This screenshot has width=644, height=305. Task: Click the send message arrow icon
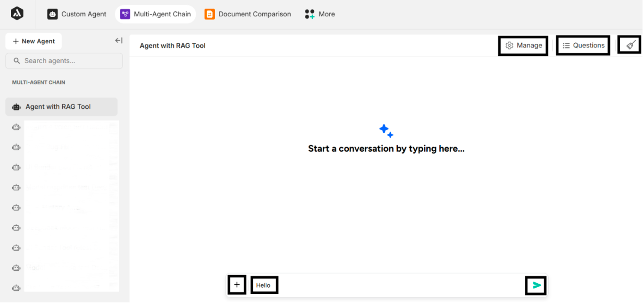point(535,285)
